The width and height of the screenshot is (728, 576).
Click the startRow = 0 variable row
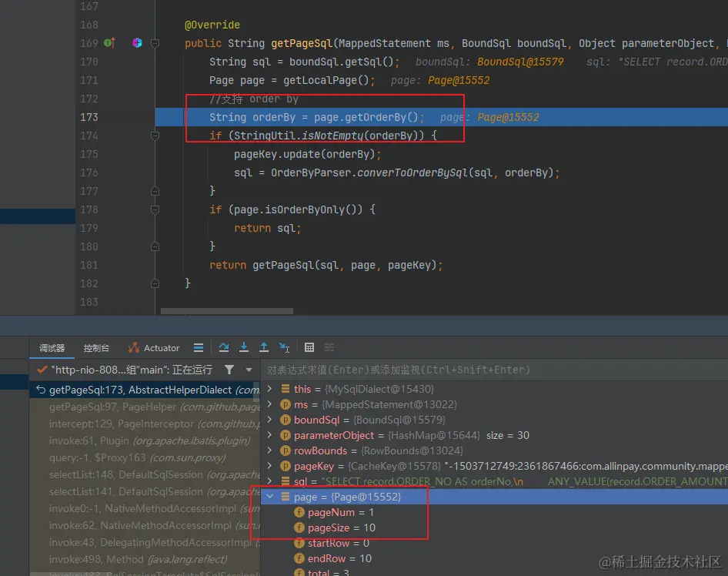[x=495, y=543]
